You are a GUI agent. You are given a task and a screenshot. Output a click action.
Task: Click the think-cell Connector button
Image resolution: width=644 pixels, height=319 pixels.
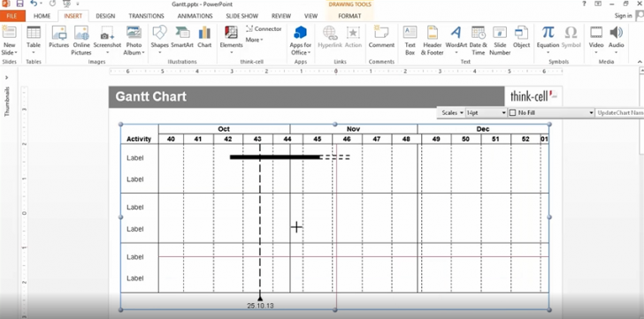[264, 28]
